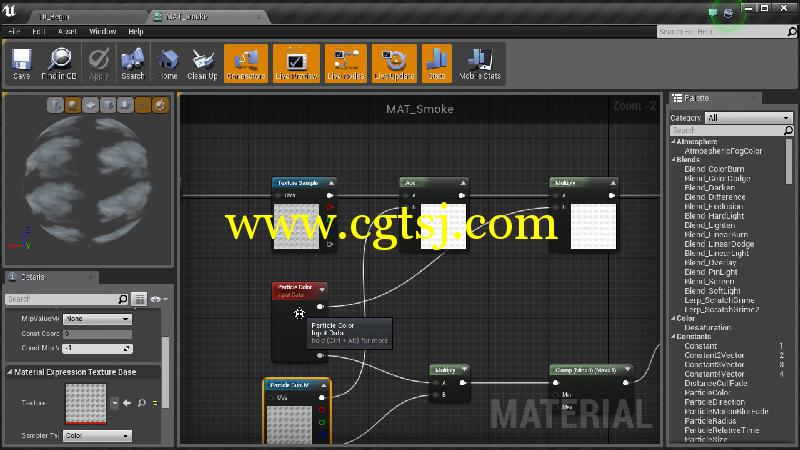Viewport: 800px width, 450px height.
Task: Click the Apply toolbar icon
Action: tap(99, 64)
